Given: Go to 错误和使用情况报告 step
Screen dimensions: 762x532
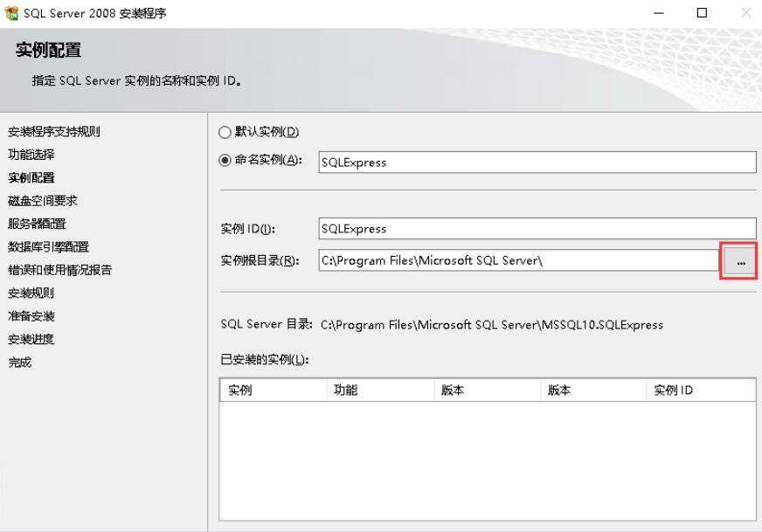Looking at the screenshot, I should [59, 270].
